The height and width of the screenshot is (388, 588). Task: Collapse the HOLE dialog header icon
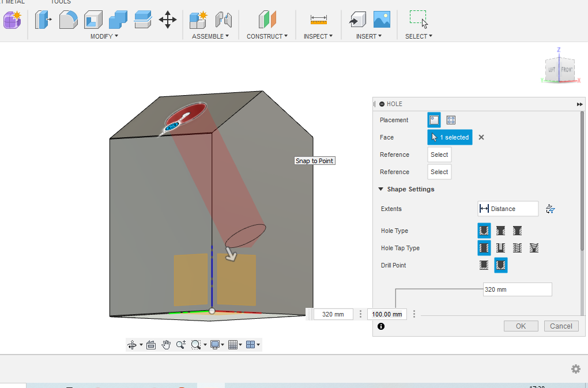(x=382, y=104)
